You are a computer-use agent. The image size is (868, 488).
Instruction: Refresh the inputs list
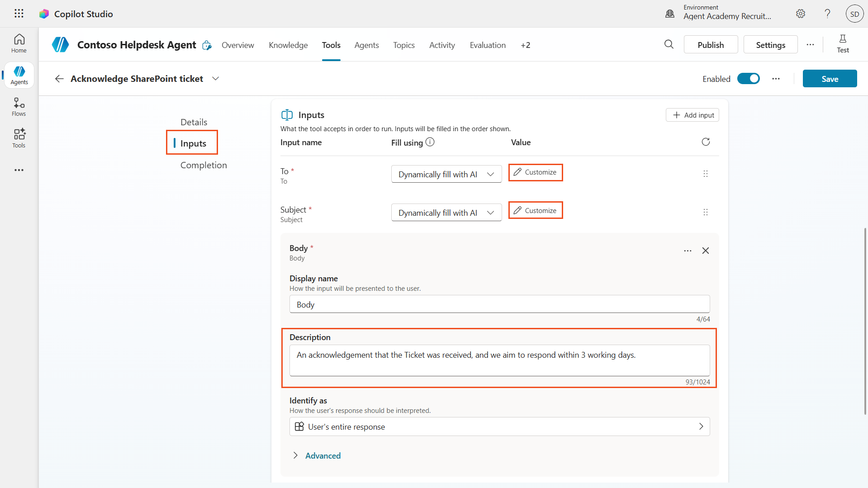click(706, 142)
